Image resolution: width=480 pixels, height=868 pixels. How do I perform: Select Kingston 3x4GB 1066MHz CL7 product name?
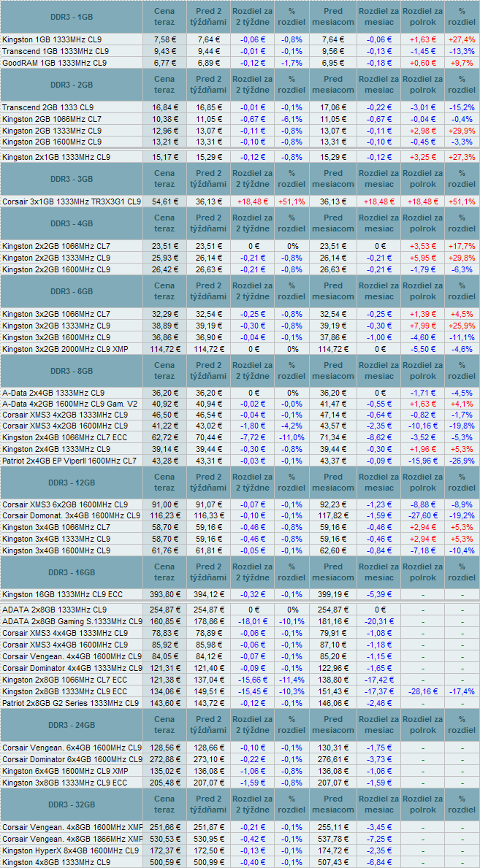click(x=56, y=528)
